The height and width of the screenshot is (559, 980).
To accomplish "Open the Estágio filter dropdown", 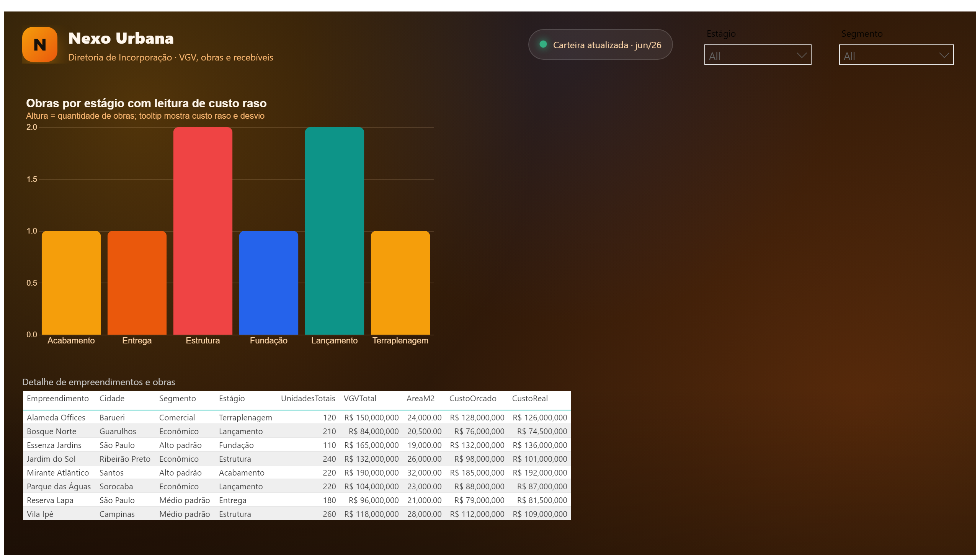I will pos(757,55).
